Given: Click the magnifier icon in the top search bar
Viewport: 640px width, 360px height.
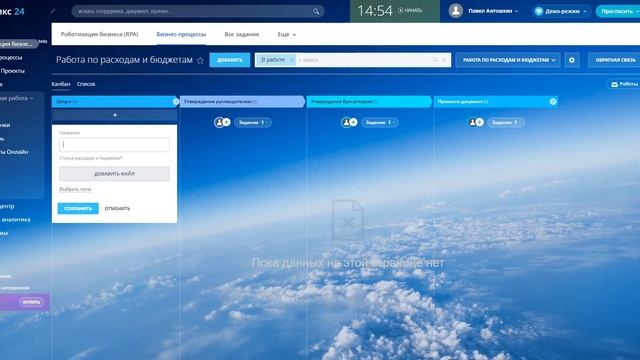Looking at the screenshot, I should [x=316, y=11].
